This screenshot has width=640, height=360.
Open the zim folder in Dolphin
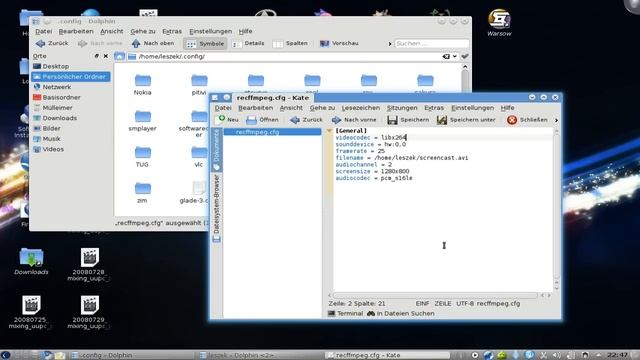coord(142,193)
